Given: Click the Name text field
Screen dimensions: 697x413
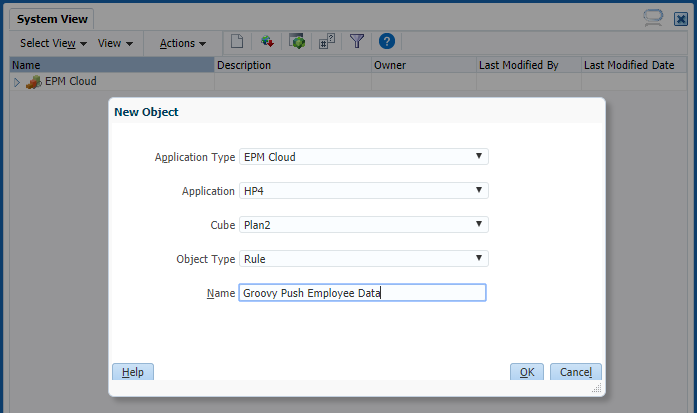Looking at the screenshot, I should (x=362, y=293).
